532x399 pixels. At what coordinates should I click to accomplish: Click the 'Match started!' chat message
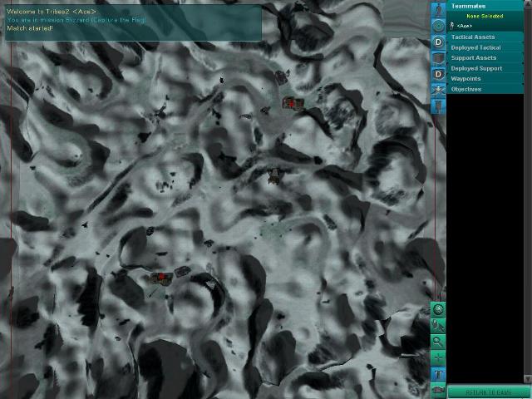click(30, 28)
